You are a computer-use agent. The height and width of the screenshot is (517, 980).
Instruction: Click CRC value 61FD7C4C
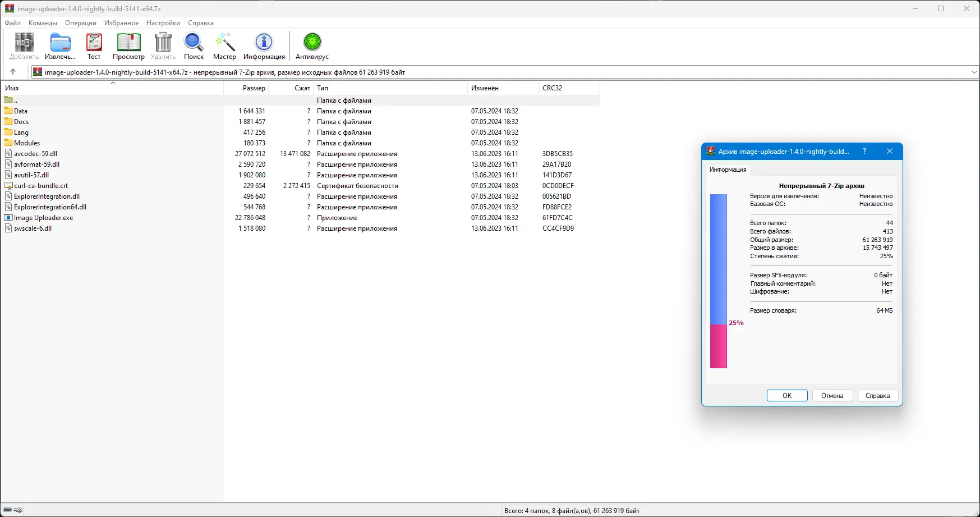pyautogui.click(x=558, y=217)
